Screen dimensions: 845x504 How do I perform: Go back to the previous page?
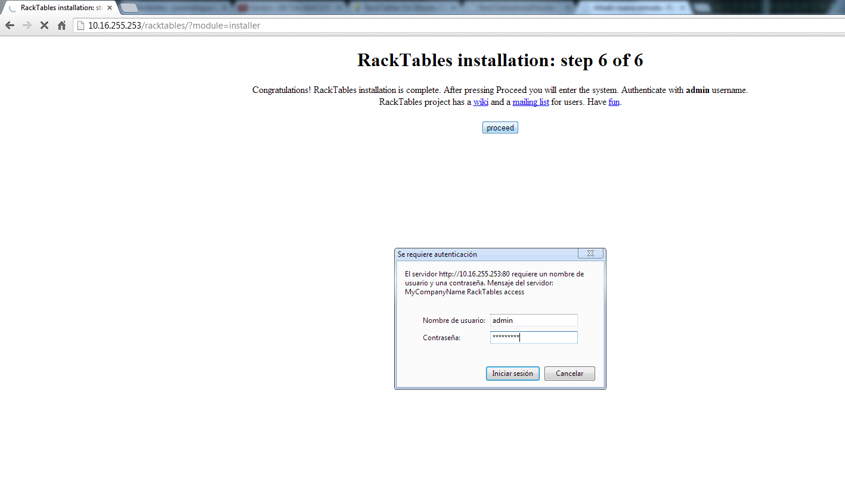click(10, 26)
